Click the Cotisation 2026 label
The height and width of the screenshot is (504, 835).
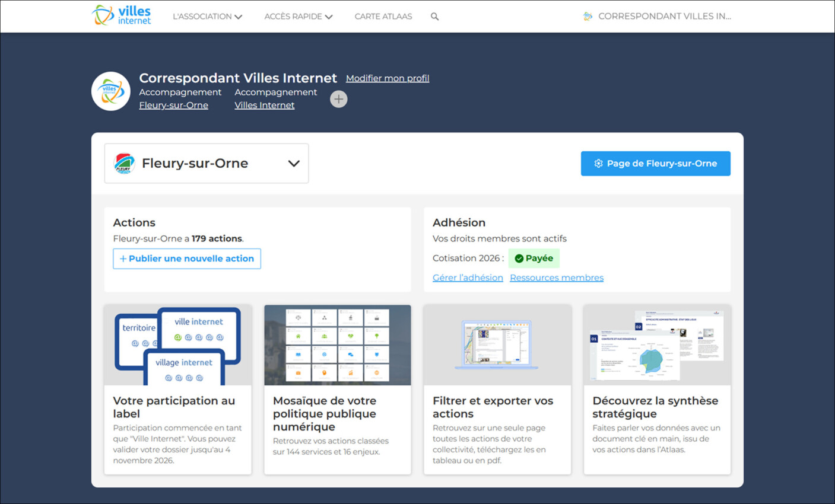point(468,259)
